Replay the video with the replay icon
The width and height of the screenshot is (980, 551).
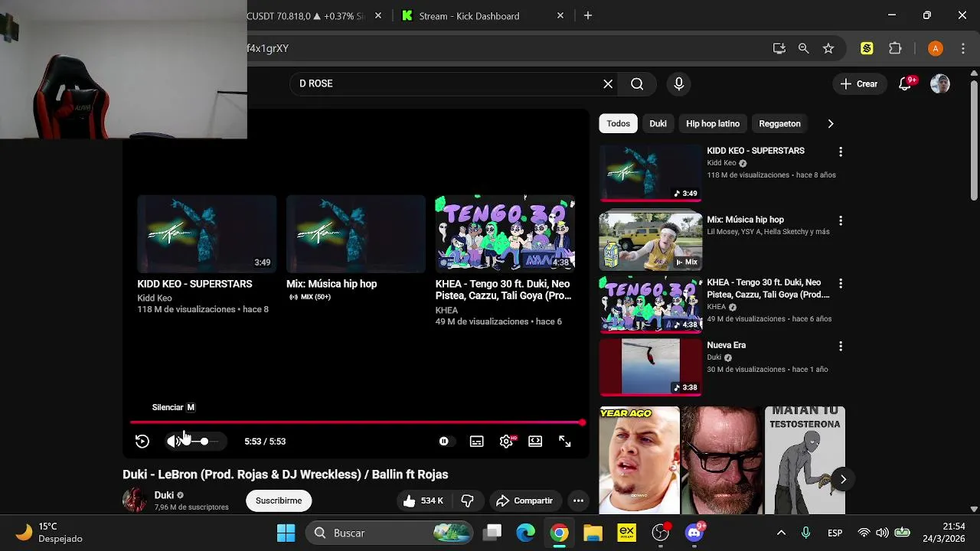point(142,442)
